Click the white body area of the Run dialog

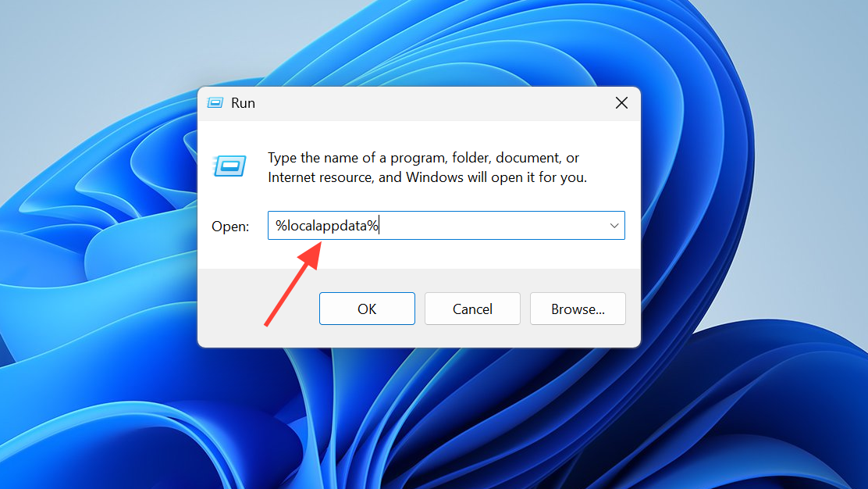(421, 252)
